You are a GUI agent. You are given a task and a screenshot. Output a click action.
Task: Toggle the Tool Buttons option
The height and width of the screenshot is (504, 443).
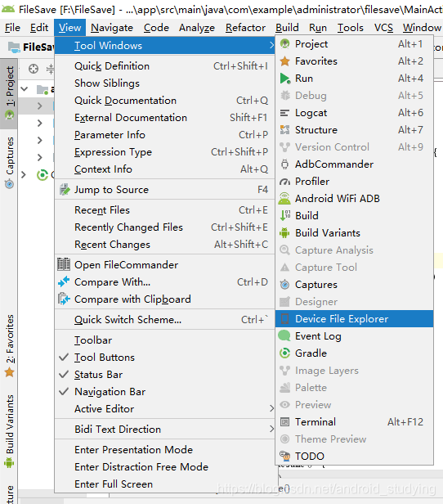click(x=164, y=358)
